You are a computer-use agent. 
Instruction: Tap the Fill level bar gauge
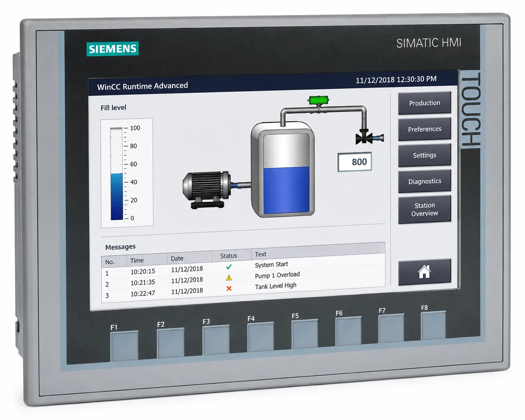tap(117, 174)
